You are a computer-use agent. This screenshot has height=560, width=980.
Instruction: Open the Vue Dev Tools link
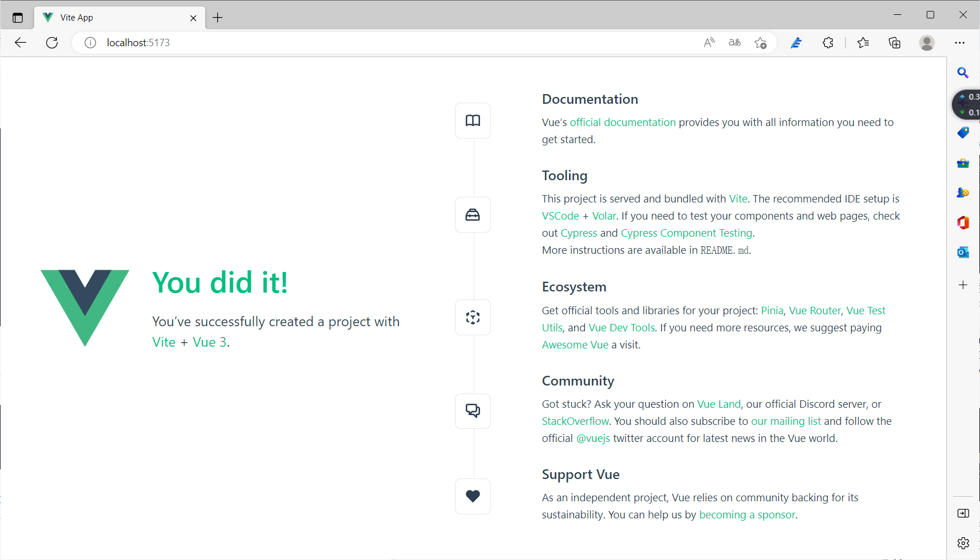[x=621, y=327]
